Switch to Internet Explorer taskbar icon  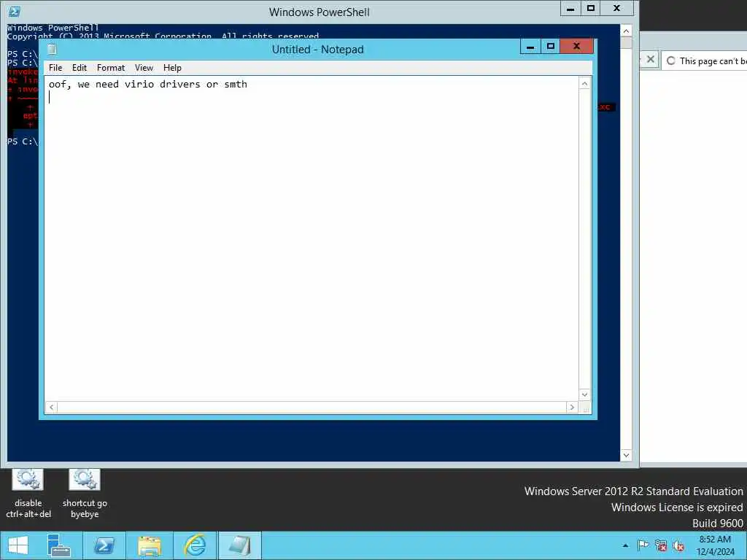(x=194, y=545)
